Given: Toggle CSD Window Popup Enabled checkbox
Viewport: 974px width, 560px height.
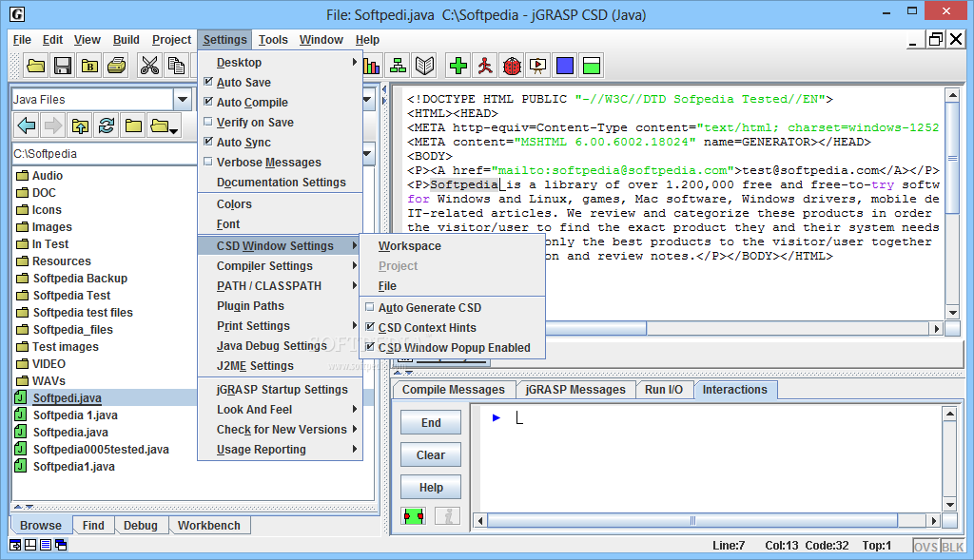Looking at the screenshot, I should click(370, 346).
